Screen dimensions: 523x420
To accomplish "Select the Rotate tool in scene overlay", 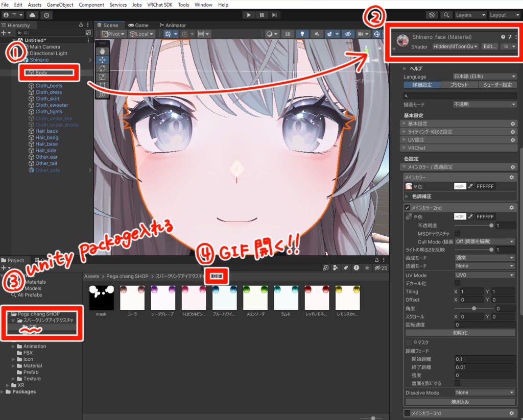I will click(x=102, y=68).
